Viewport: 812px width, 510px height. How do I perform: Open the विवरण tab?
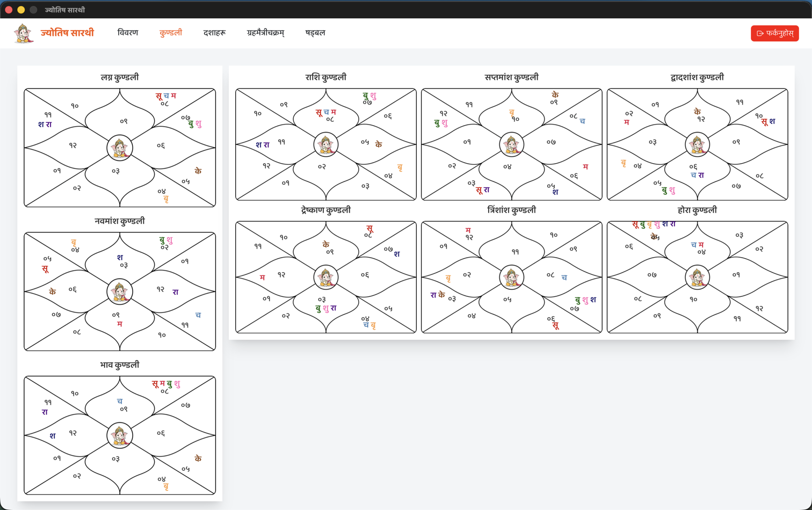128,33
